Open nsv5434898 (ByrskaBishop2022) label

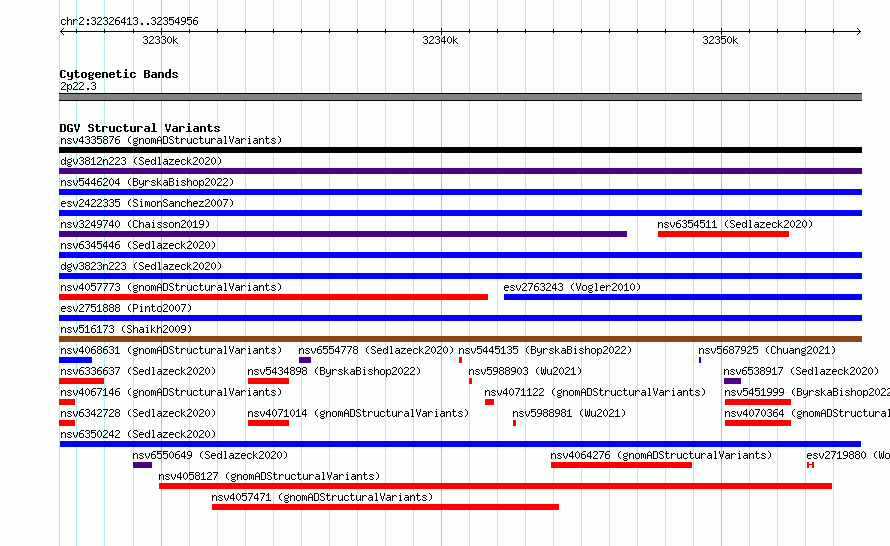[x=334, y=371]
